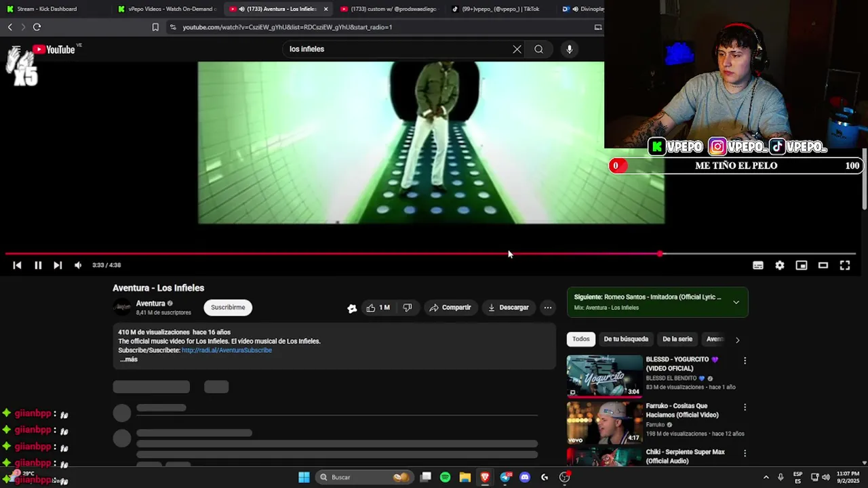Switch to custom w/ @prodswaediego tab

pos(390,9)
